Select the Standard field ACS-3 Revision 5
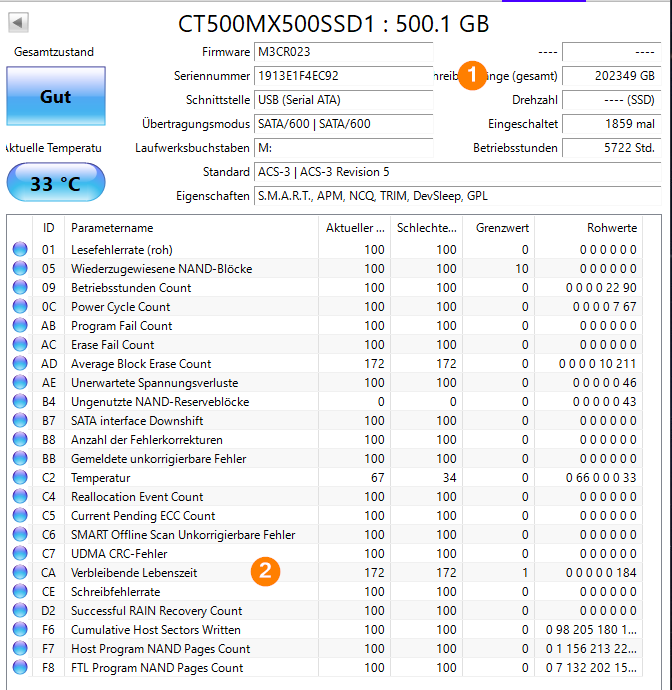 click(x=458, y=172)
